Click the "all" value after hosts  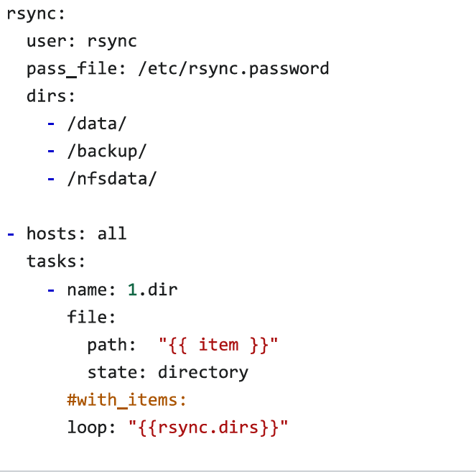(111, 233)
